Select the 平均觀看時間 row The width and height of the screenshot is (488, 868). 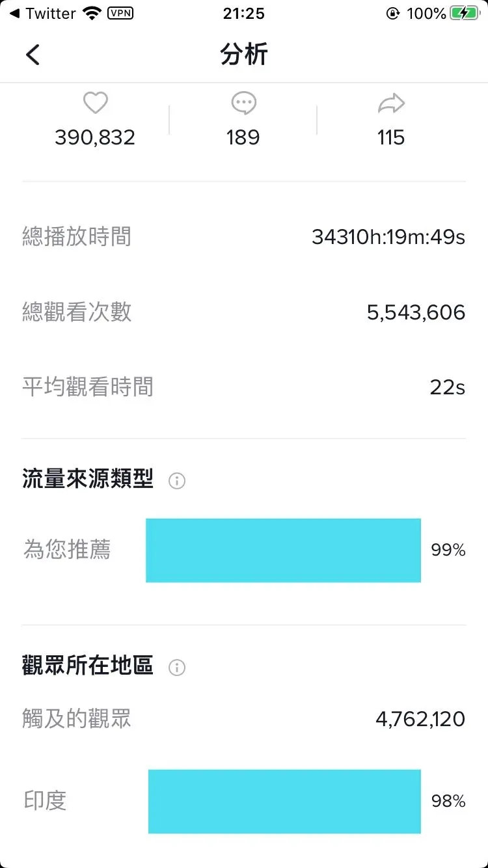pyautogui.click(x=243, y=387)
